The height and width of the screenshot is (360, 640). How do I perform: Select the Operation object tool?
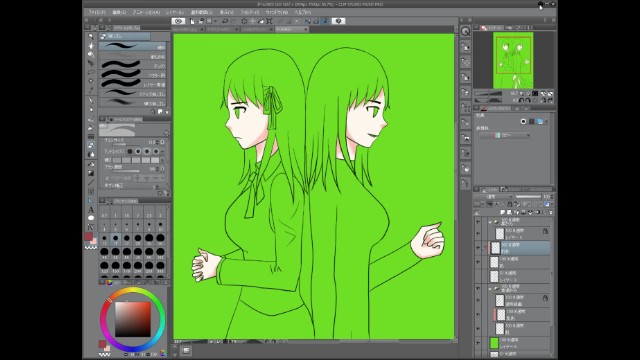pos(91,54)
